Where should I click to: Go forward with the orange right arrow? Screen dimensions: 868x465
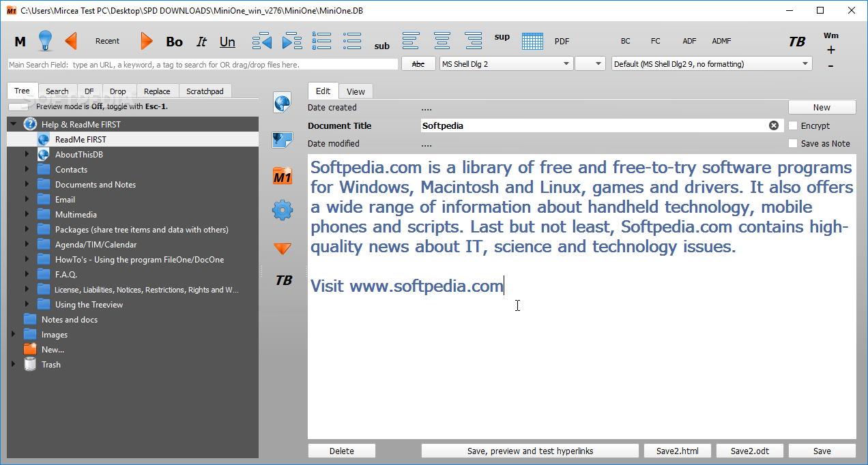[146, 41]
